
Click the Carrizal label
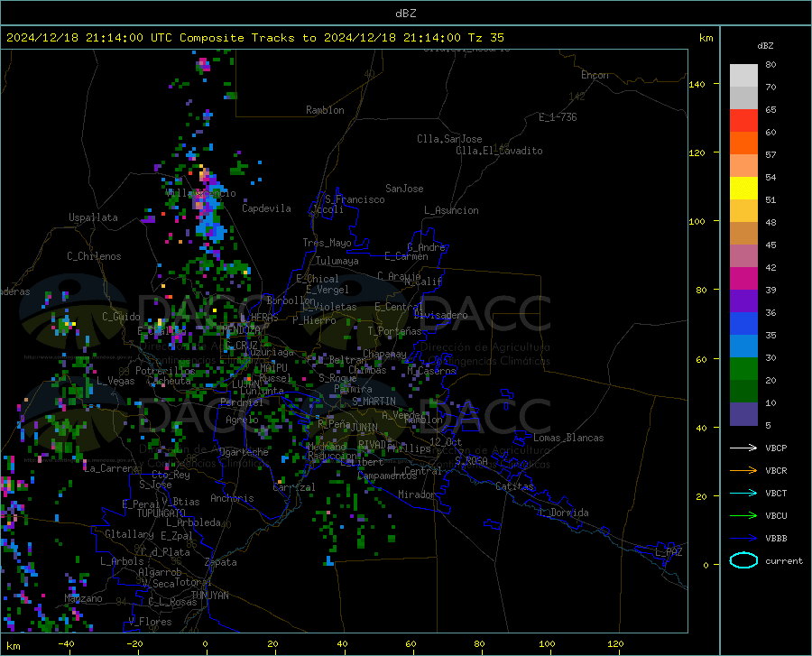click(x=293, y=488)
